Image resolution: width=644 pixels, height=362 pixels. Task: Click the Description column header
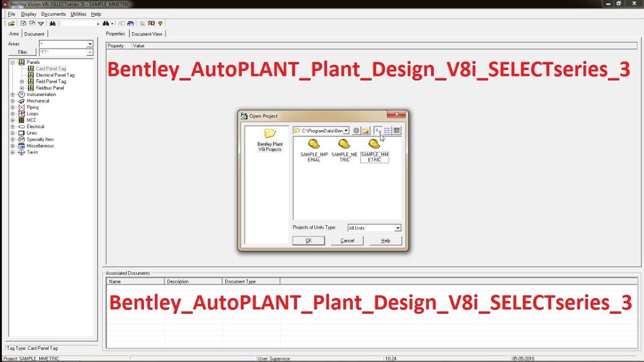pos(193,282)
